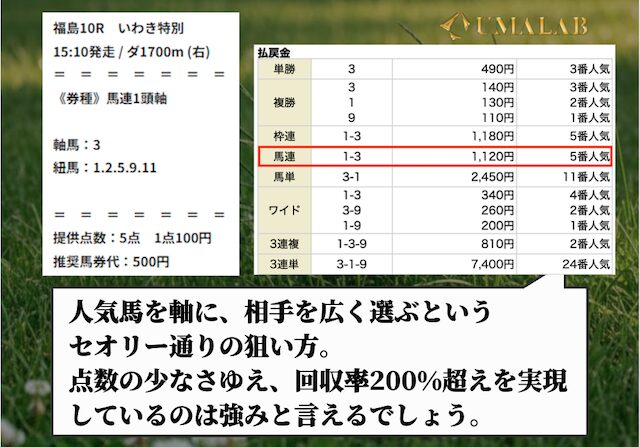Select the 110円 複勝 payout

click(497, 118)
